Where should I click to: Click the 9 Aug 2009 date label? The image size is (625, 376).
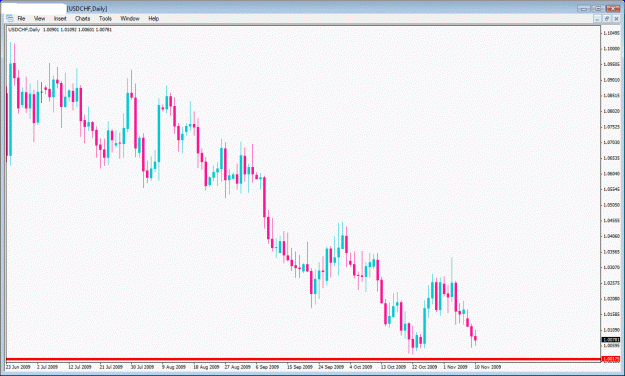[174, 367]
